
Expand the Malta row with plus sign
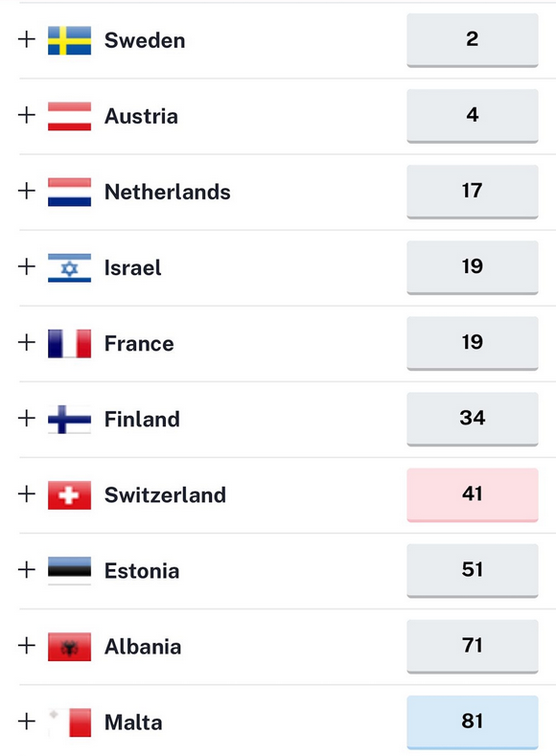click(x=27, y=722)
